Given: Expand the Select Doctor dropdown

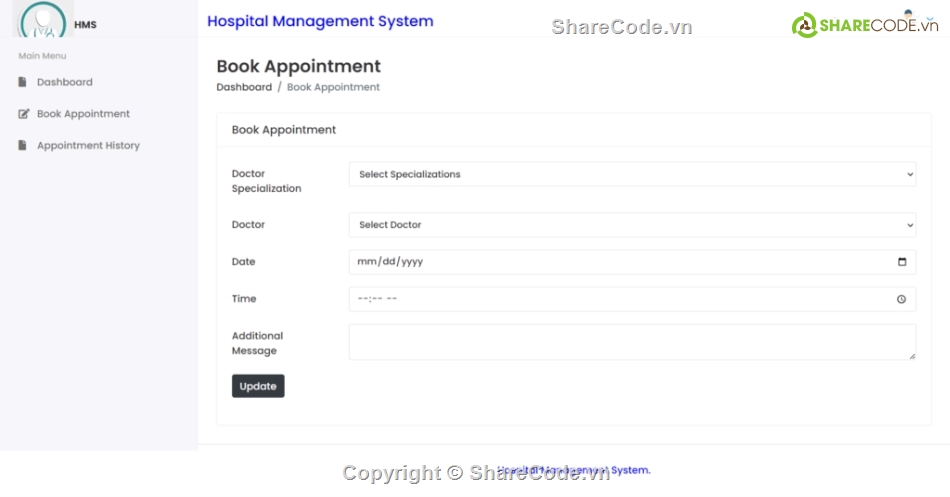Looking at the screenshot, I should (x=632, y=225).
